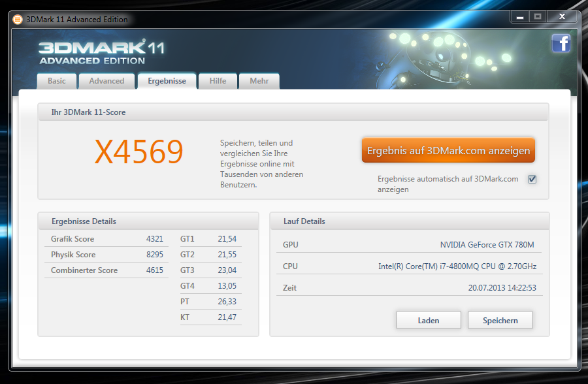Screen dimensions: 588x384
Task: Select the Ergebnisse tab
Action: pos(167,81)
